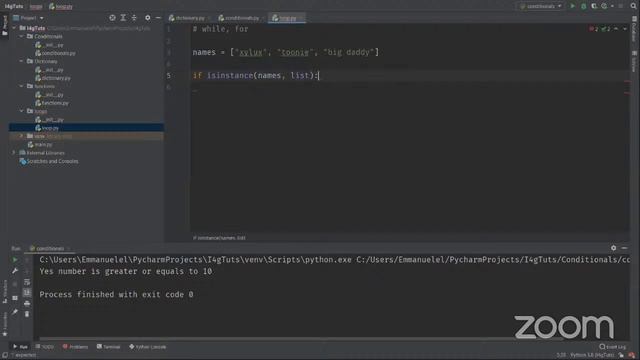Go to next highlighted error arrow
Screen dimensions: 640x360
click(x=624, y=29)
